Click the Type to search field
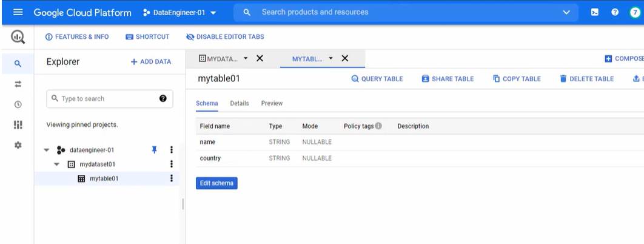 110,98
